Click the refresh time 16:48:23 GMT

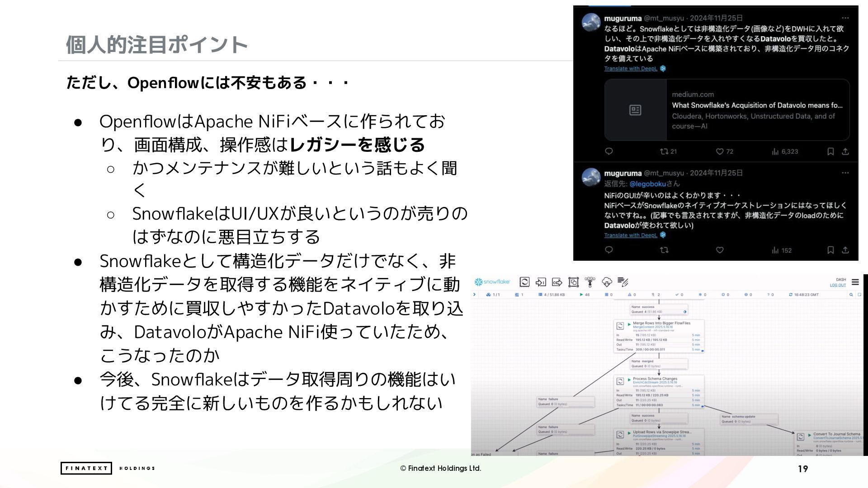803,295
